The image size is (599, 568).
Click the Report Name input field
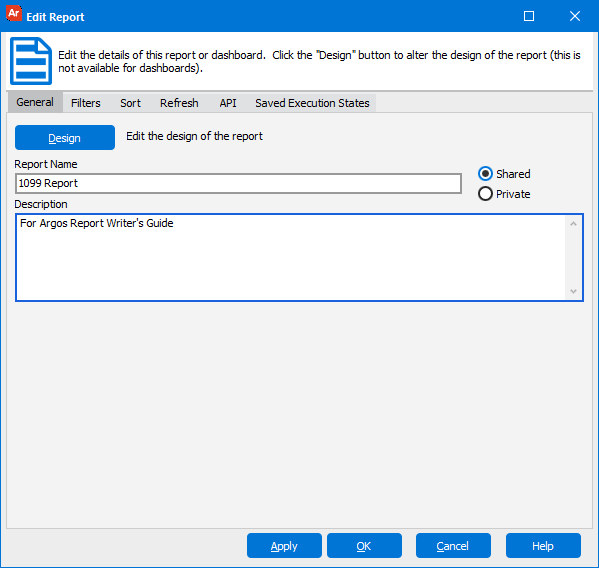238,183
